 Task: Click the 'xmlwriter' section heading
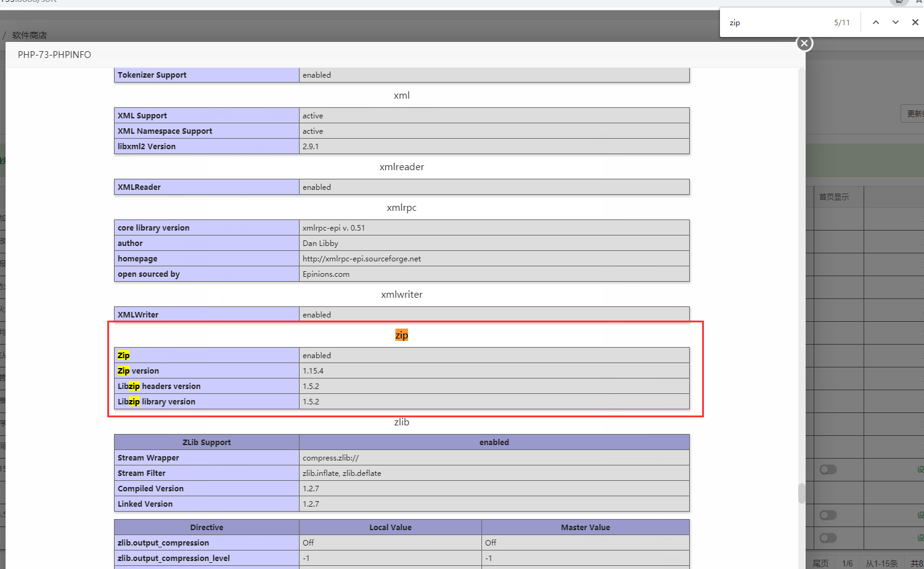[402, 295]
